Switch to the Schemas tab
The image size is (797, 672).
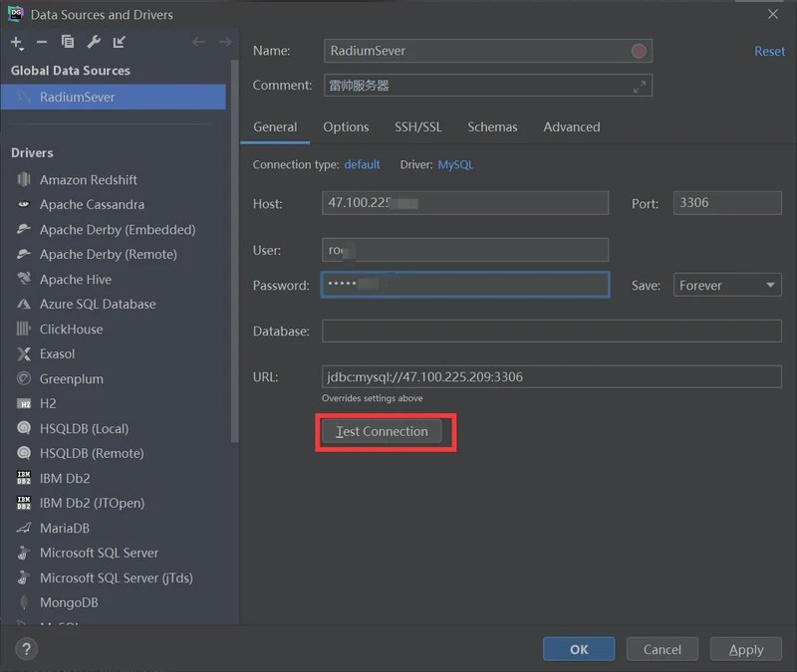pyautogui.click(x=492, y=127)
